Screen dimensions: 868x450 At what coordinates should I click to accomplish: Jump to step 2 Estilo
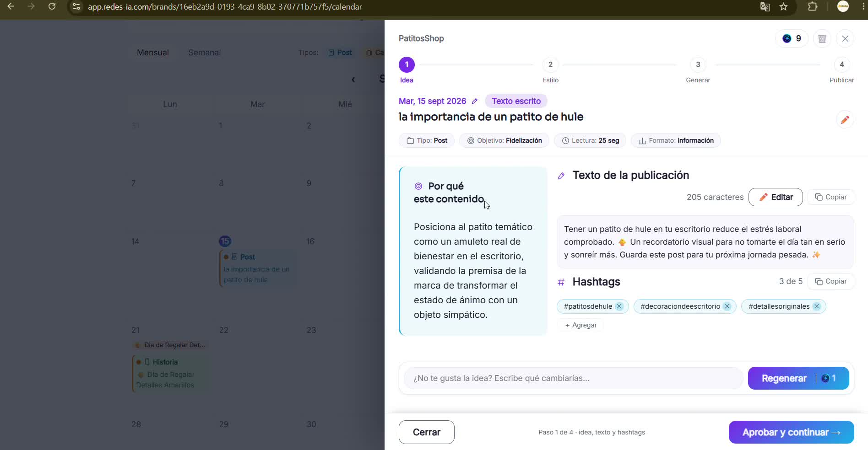coord(550,70)
